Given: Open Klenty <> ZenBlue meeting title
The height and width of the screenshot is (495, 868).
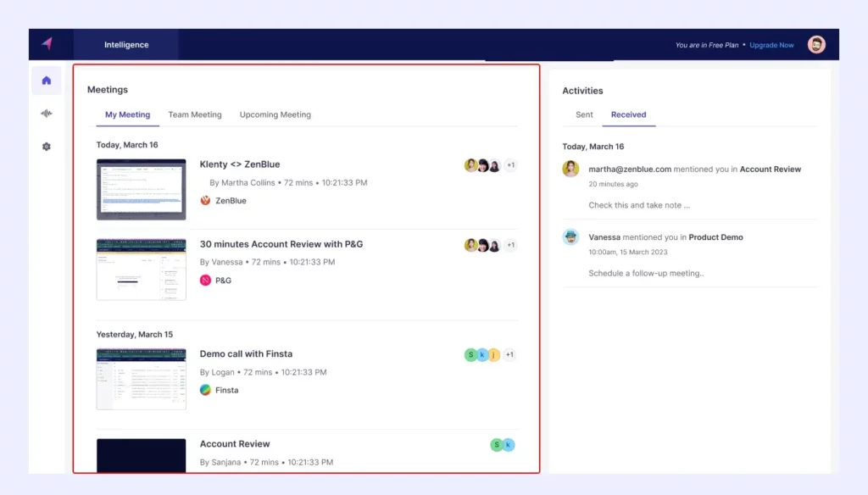Looking at the screenshot, I should pos(240,164).
